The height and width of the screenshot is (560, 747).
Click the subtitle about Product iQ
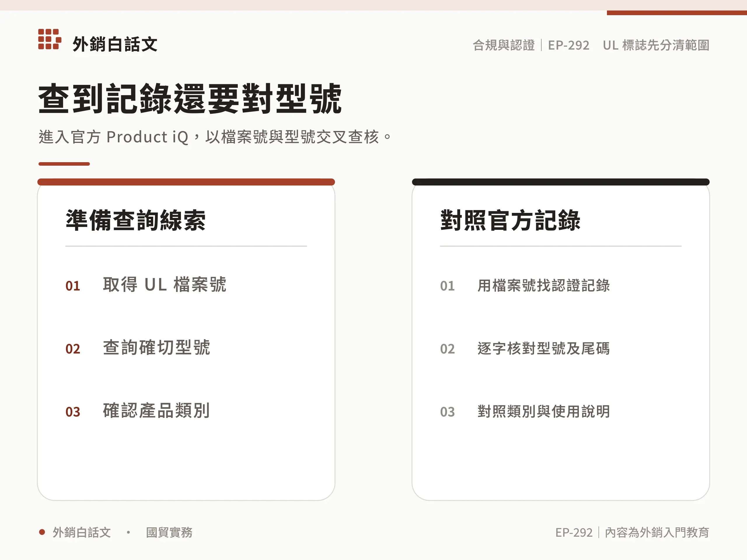tap(215, 137)
